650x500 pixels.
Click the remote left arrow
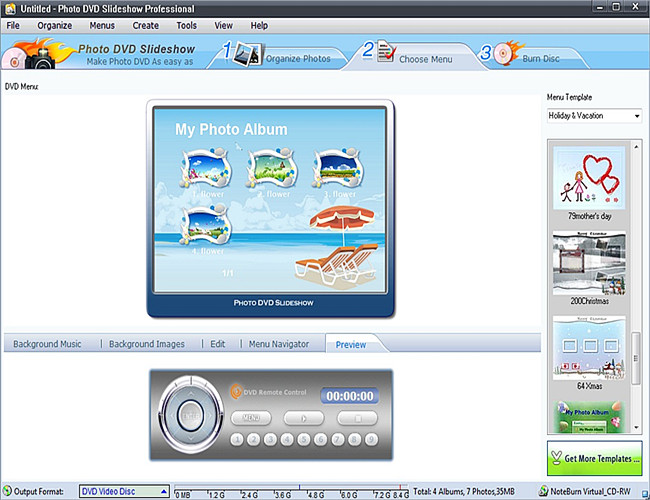[x=172, y=416]
